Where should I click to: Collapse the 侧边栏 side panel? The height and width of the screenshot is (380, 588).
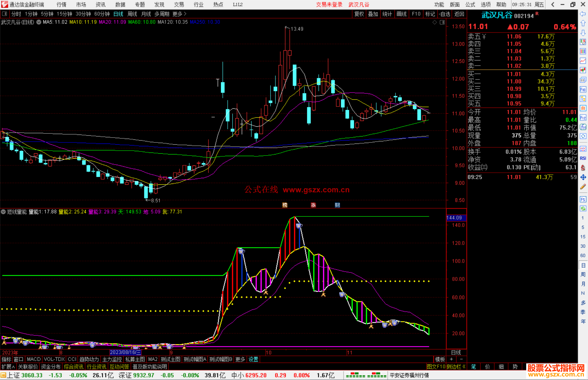(x=456, y=367)
